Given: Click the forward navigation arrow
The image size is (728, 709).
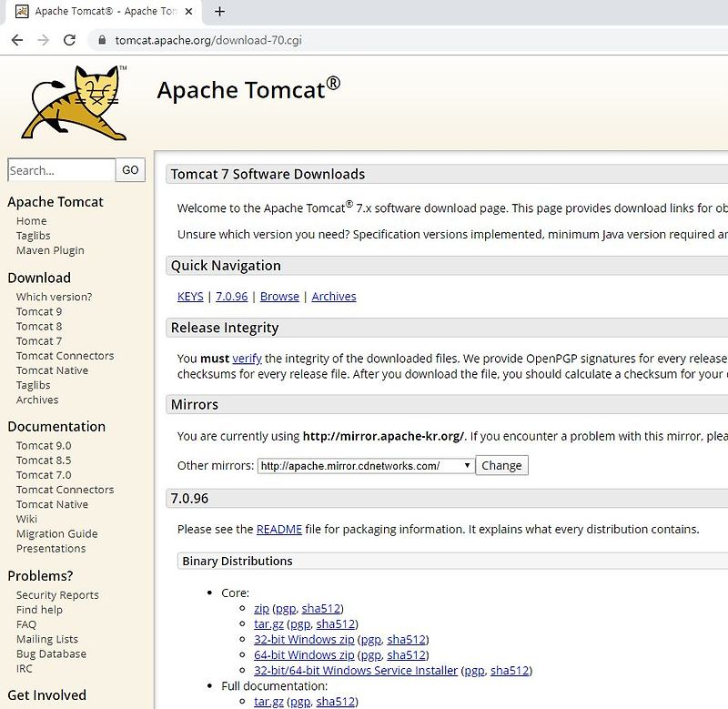Looking at the screenshot, I should pyautogui.click(x=42, y=40).
